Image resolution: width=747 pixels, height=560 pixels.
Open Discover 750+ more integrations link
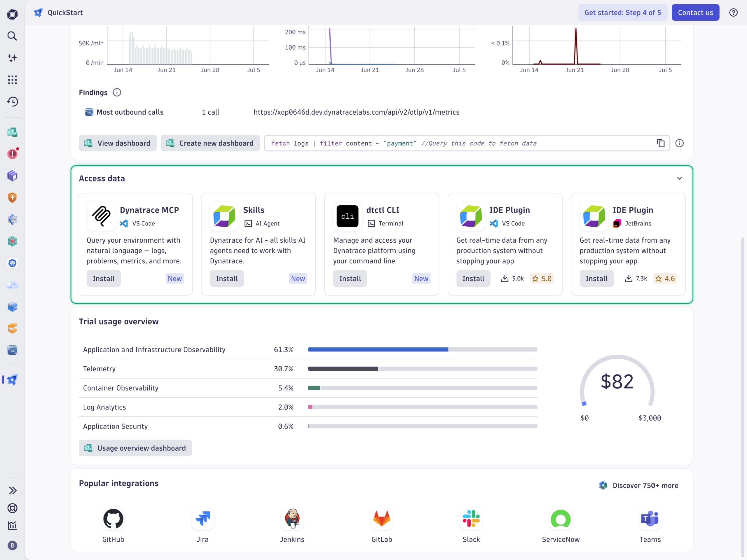[x=638, y=485]
